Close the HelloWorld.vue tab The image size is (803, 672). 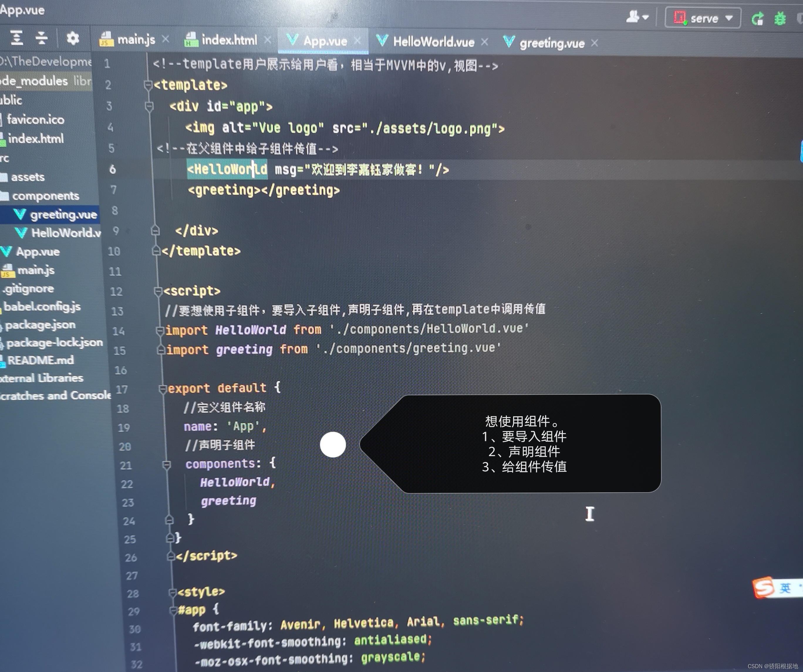coord(485,41)
